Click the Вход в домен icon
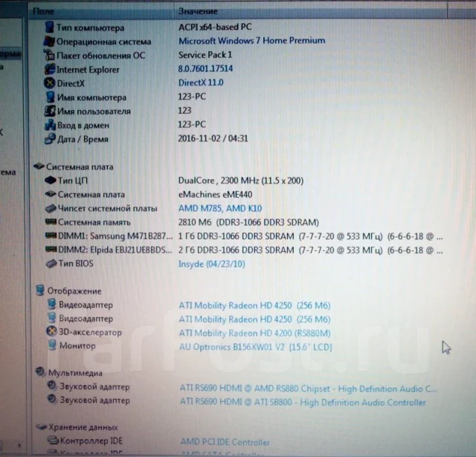Screen dimensions: 476x457 point(50,125)
